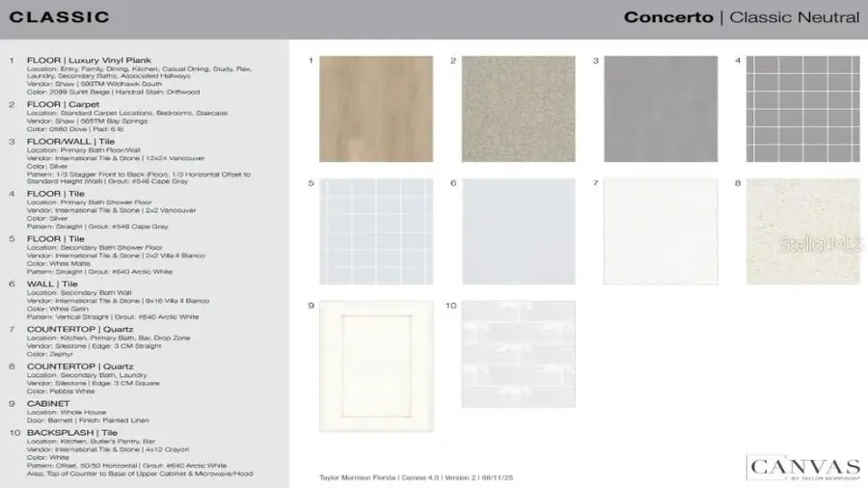Select the speckled carpet swatch 2
868x488 pixels.
[x=518, y=109]
